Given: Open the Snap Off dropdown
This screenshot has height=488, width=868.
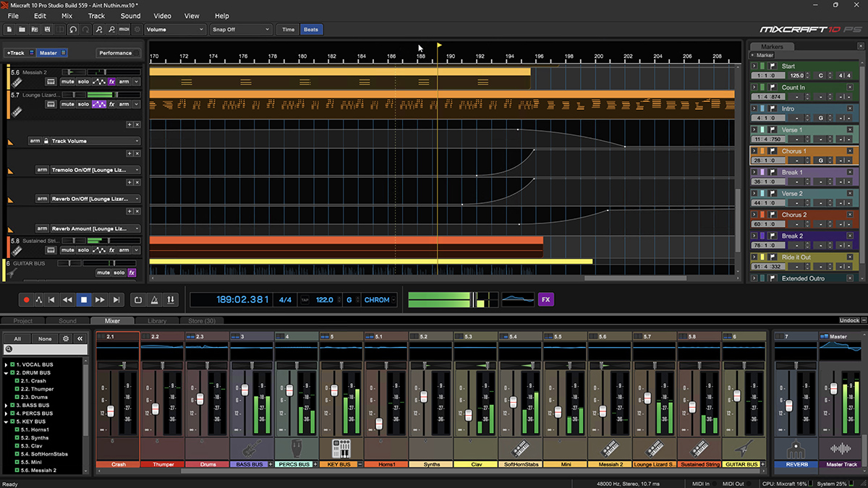Looking at the screenshot, I should pos(241,30).
